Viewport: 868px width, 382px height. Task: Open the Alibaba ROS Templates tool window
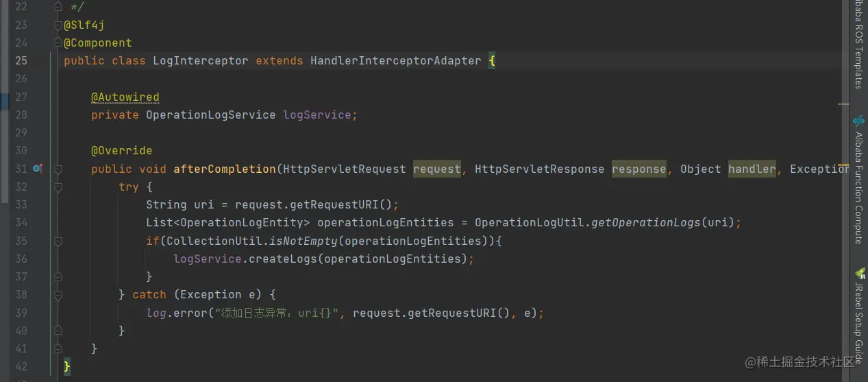point(858,45)
